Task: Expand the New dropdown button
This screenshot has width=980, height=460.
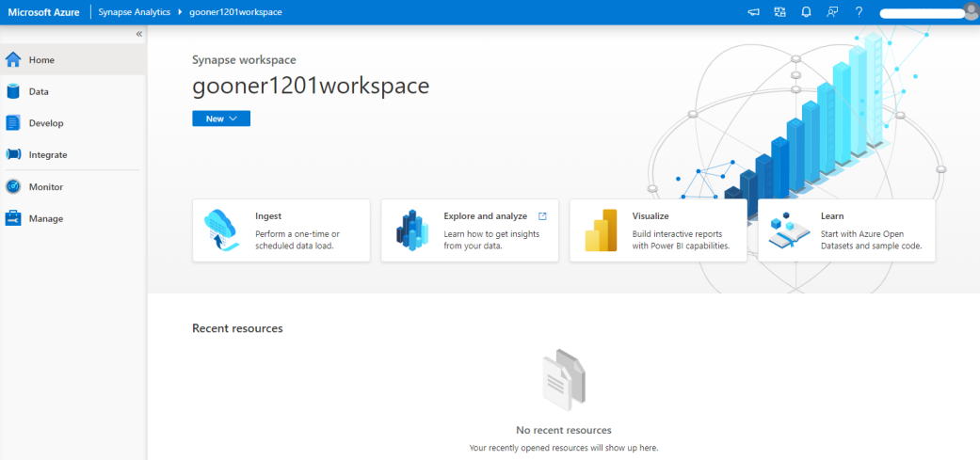Action: (221, 119)
